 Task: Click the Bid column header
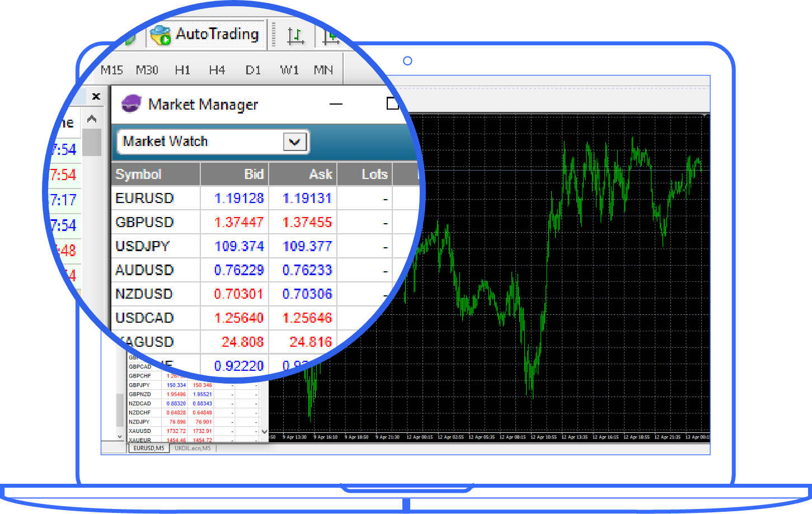(234, 175)
